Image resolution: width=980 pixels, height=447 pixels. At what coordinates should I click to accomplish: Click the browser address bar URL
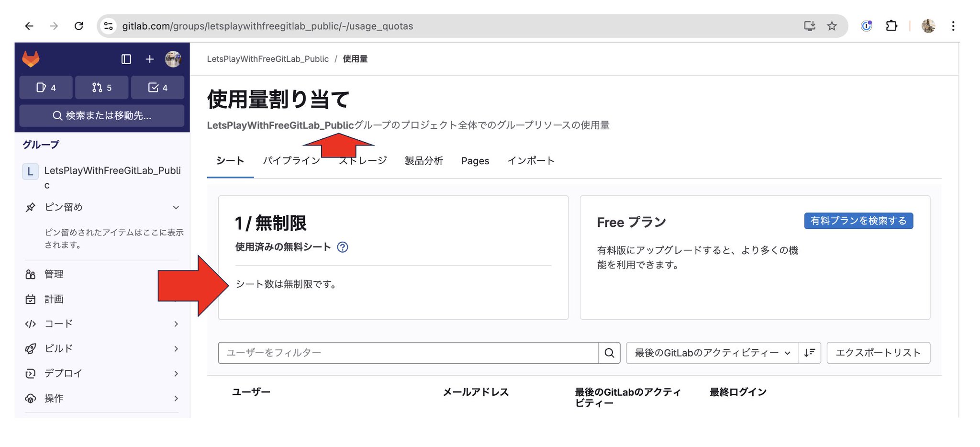(x=267, y=26)
